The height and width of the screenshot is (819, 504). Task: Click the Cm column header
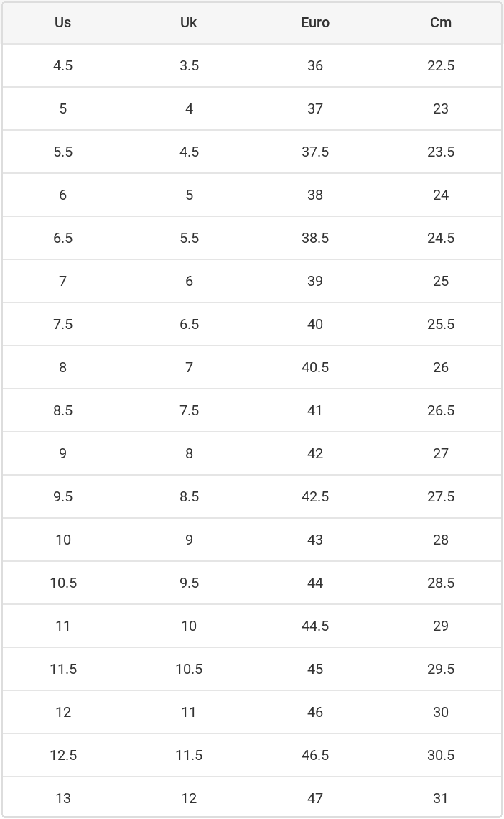[441, 22]
